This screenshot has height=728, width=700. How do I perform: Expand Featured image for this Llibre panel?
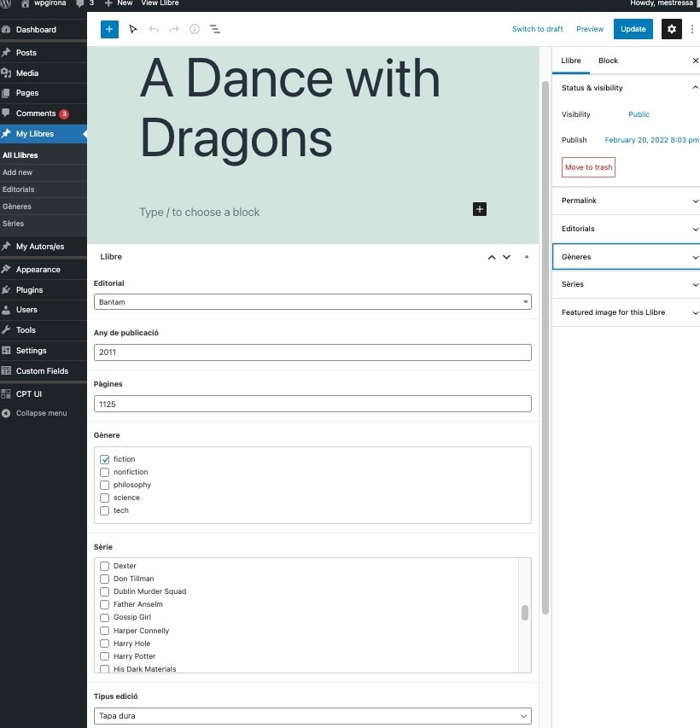click(x=626, y=312)
